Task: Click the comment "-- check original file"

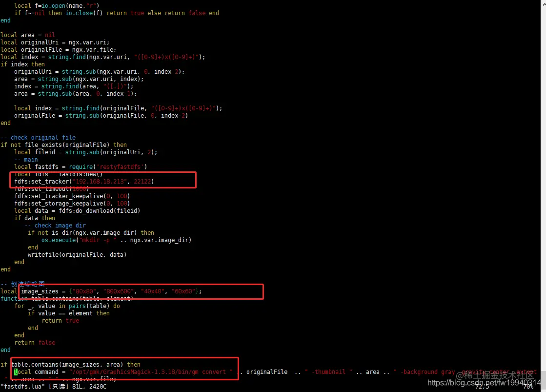Action: 38,137
